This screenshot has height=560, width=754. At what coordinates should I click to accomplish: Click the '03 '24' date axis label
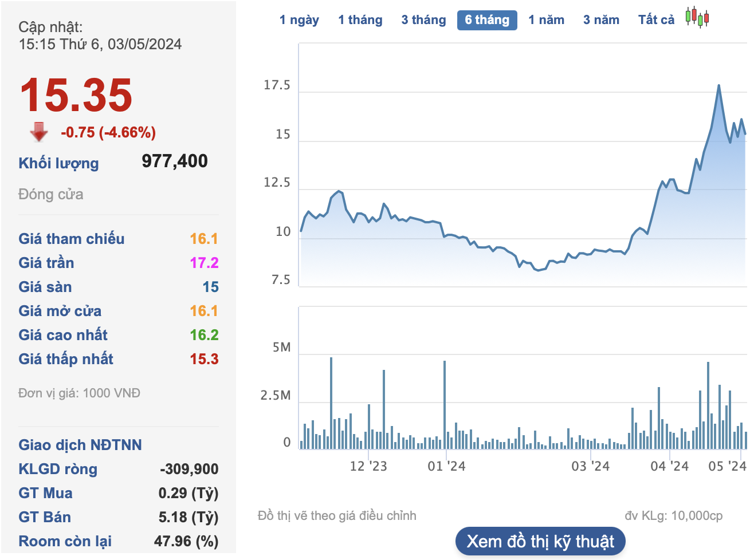590,466
